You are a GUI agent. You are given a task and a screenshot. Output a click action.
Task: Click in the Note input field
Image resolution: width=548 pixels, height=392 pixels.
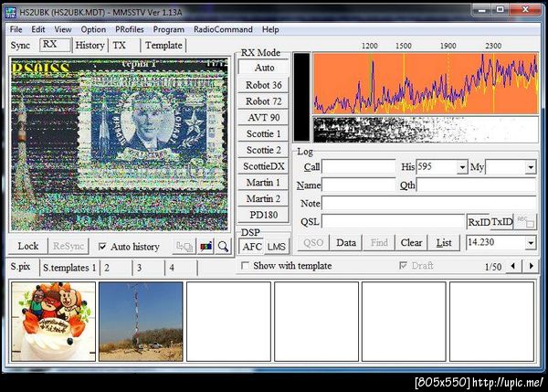pos(429,203)
